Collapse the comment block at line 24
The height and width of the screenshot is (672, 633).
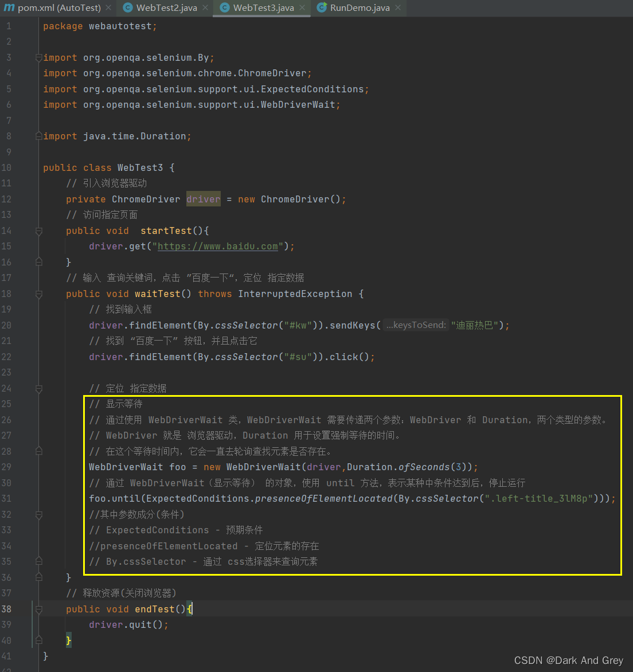(x=38, y=389)
